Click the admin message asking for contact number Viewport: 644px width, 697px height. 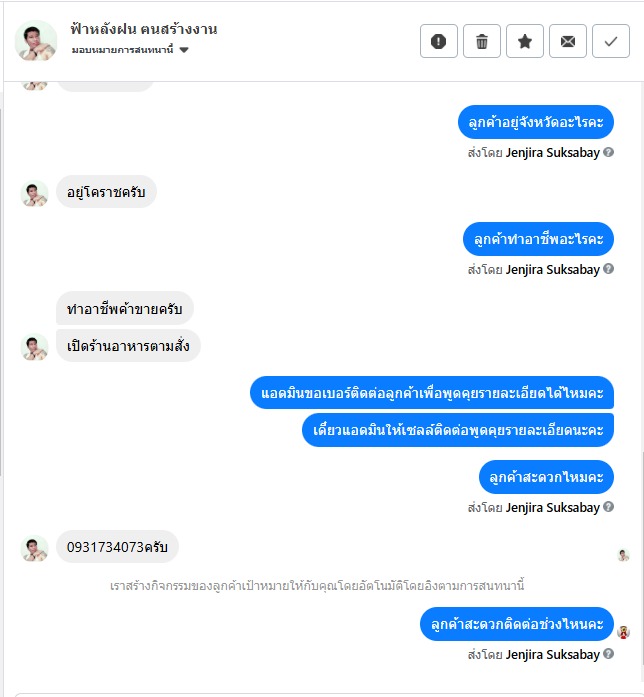coord(432,393)
